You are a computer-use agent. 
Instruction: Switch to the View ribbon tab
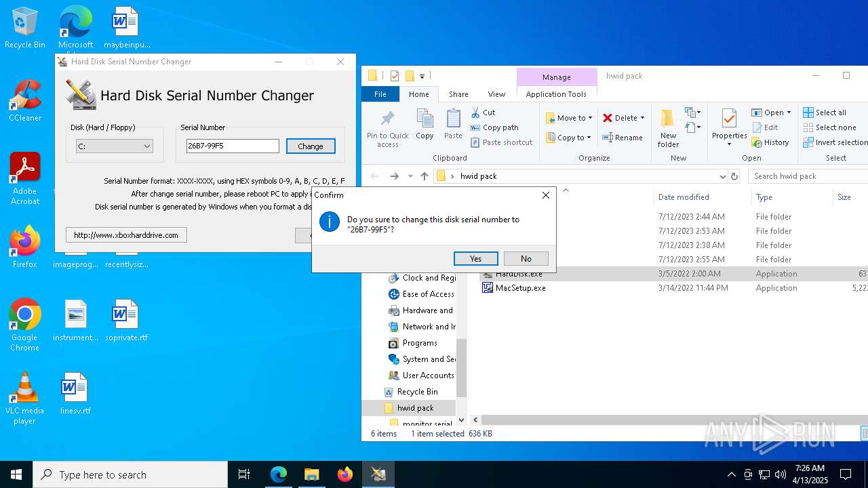(496, 94)
